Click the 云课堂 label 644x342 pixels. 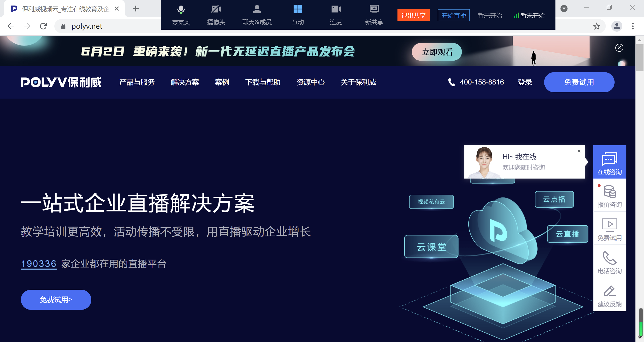click(x=431, y=247)
